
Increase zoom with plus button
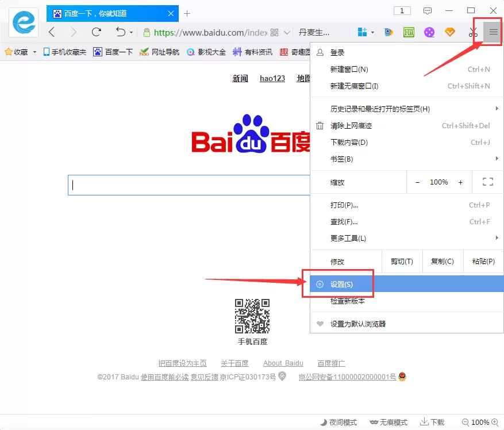tap(460, 182)
